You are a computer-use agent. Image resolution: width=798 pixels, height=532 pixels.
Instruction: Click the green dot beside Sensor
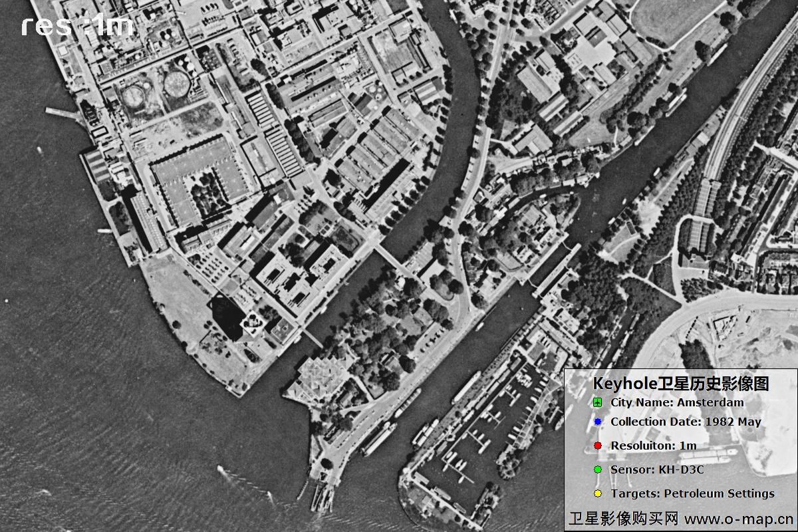pyautogui.click(x=597, y=470)
